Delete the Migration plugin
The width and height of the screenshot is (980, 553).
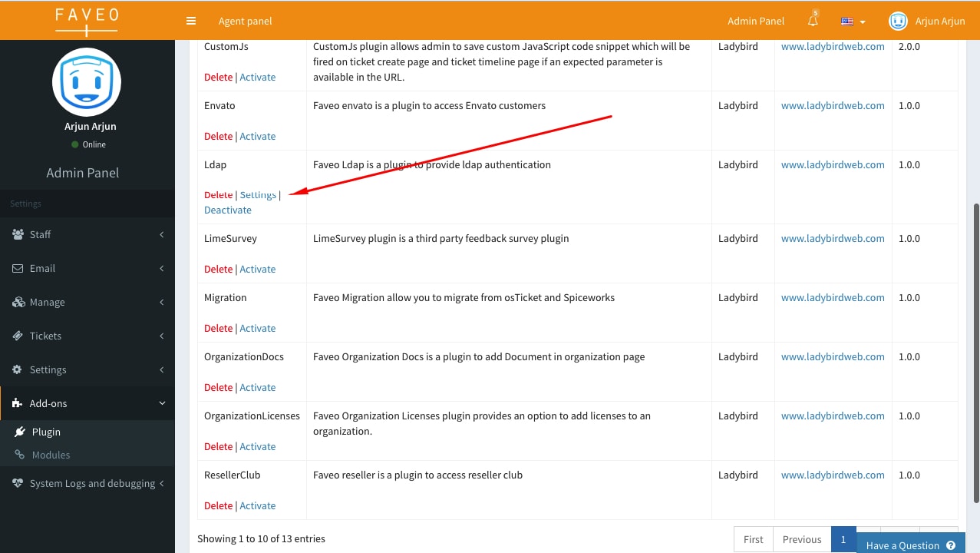point(218,328)
